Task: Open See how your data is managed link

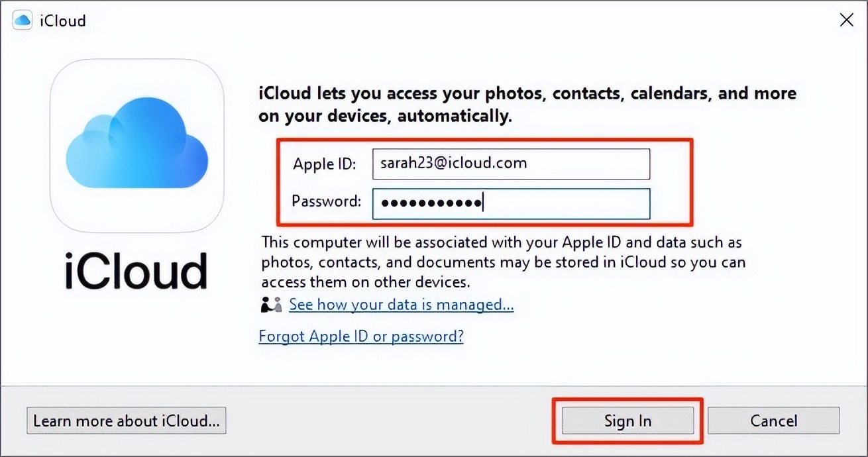Action: [402, 305]
